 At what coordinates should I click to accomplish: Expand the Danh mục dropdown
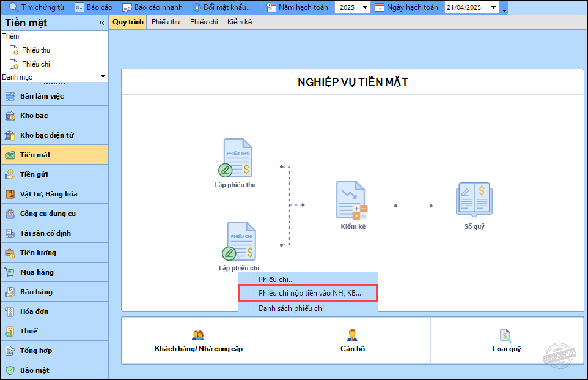103,77
